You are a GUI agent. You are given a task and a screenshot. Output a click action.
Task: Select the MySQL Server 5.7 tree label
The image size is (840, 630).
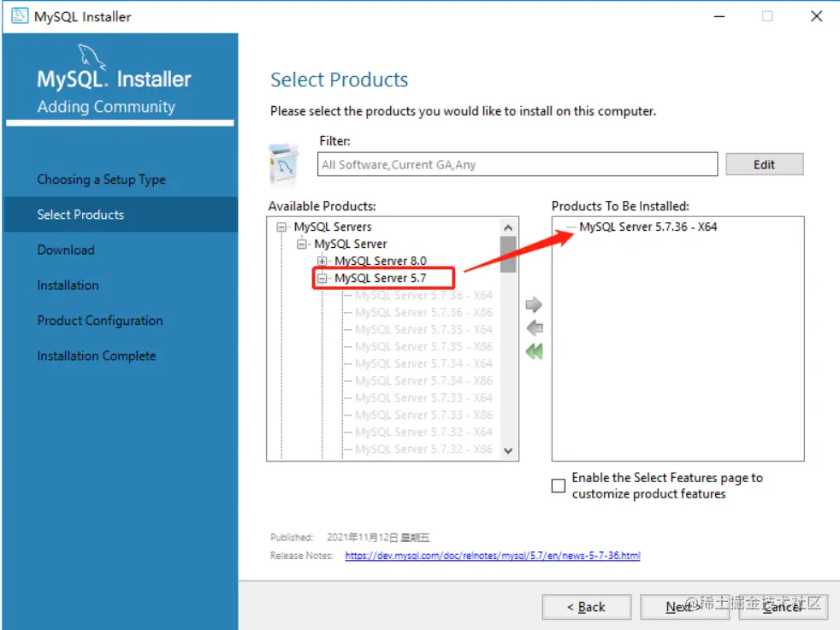(381, 279)
